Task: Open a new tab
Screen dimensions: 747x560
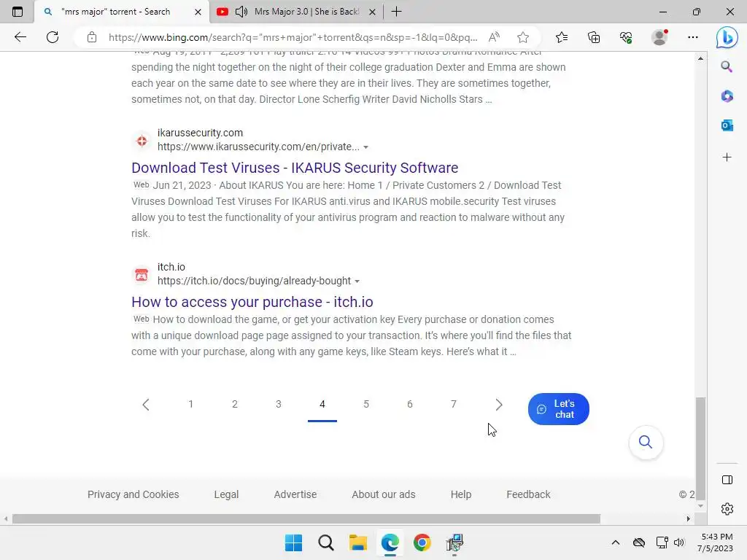Action: coord(396,12)
